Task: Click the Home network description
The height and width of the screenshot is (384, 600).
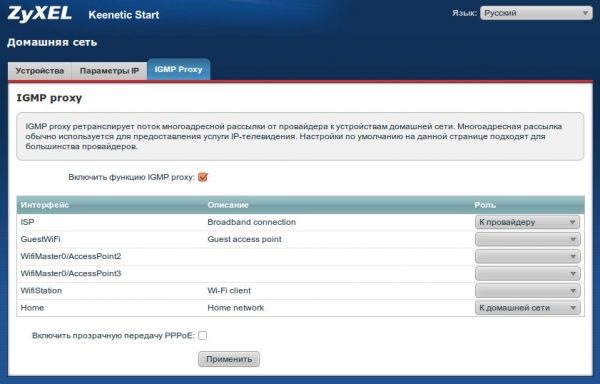Action: (x=236, y=308)
